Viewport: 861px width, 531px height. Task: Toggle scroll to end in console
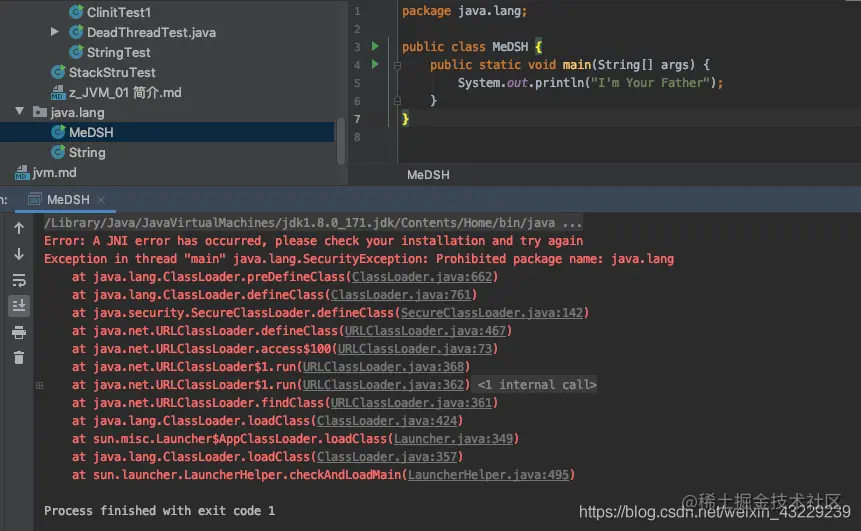tap(19, 306)
